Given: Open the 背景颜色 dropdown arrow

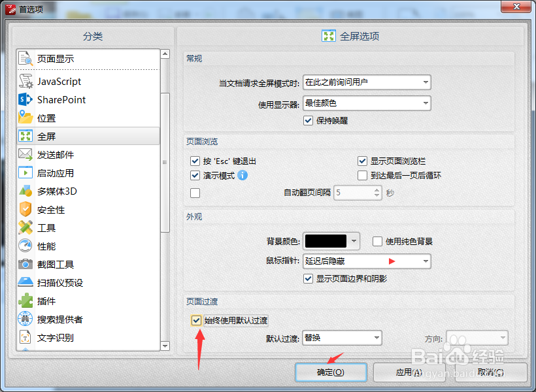Looking at the screenshot, I should 354,241.
